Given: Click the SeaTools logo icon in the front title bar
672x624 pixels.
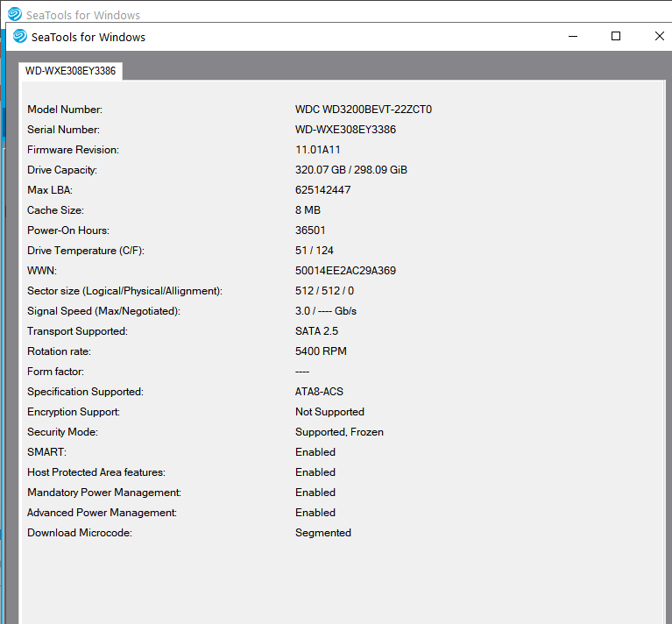Looking at the screenshot, I should (x=20, y=36).
